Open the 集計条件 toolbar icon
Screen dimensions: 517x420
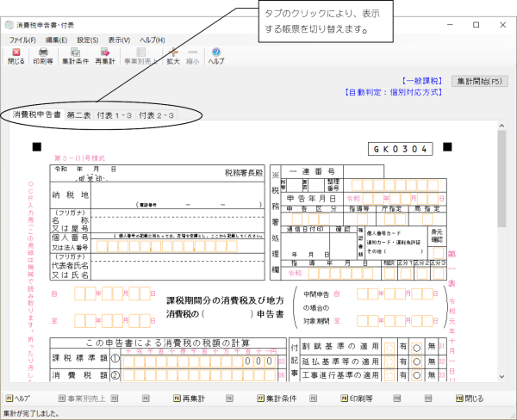point(75,56)
